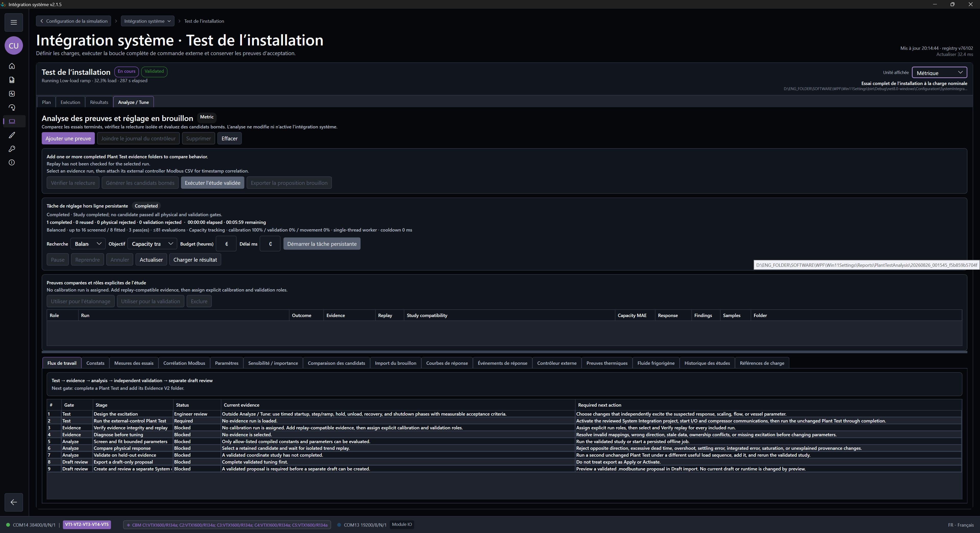Open the Fluide frigorigène tab
Image resolution: width=980 pixels, height=533 pixels.
pyautogui.click(x=656, y=363)
